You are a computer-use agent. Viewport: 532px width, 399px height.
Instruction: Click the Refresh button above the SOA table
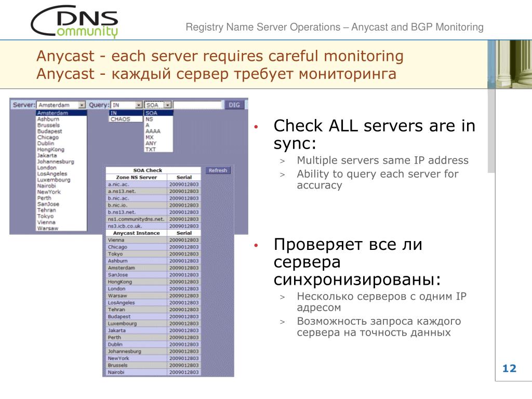click(x=218, y=170)
